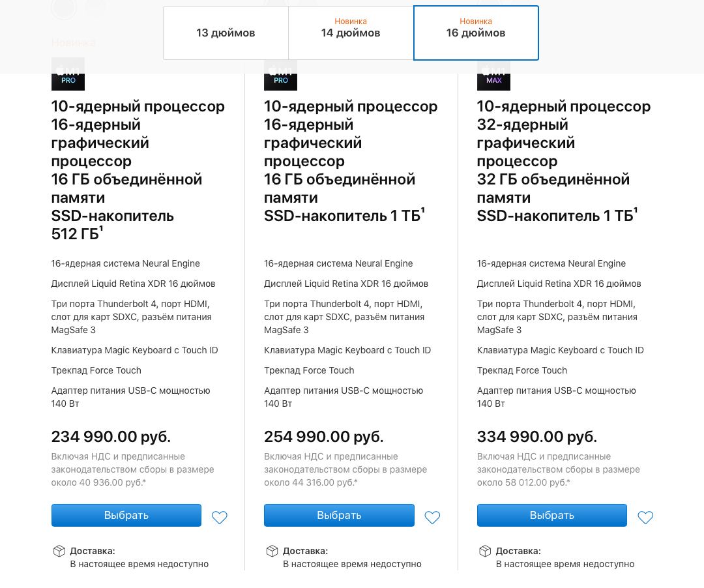This screenshot has height=588, width=704.
Task: Switch to the 14 дюймов tab
Action: click(x=351, y=33)
